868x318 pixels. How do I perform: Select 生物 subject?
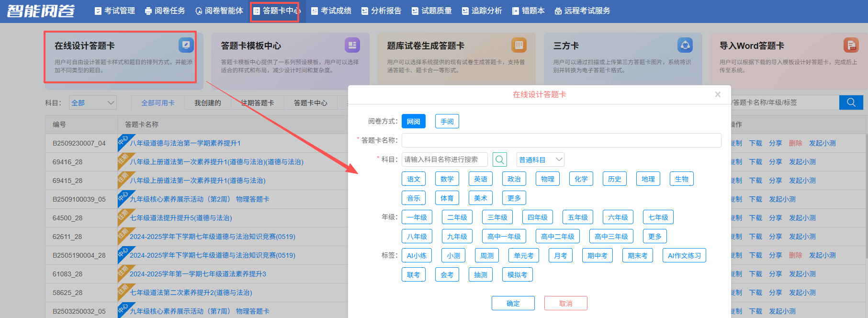[x=682, y=179]
